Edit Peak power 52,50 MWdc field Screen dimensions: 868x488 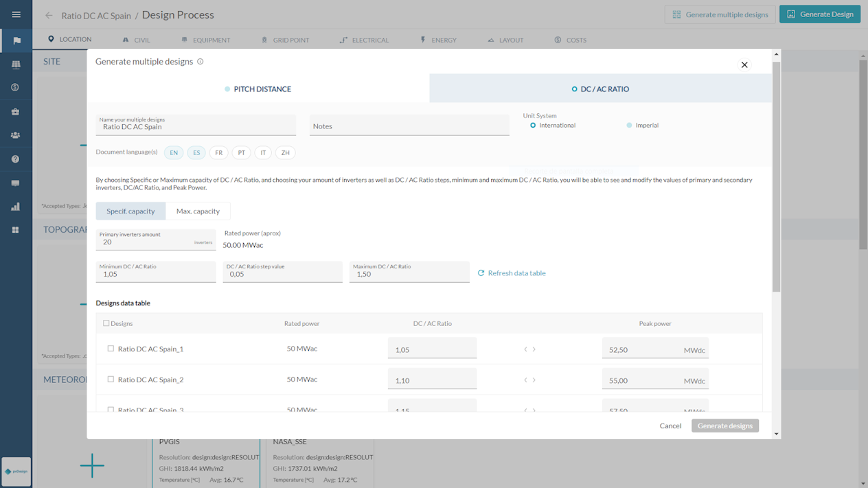tap(655, 348)
